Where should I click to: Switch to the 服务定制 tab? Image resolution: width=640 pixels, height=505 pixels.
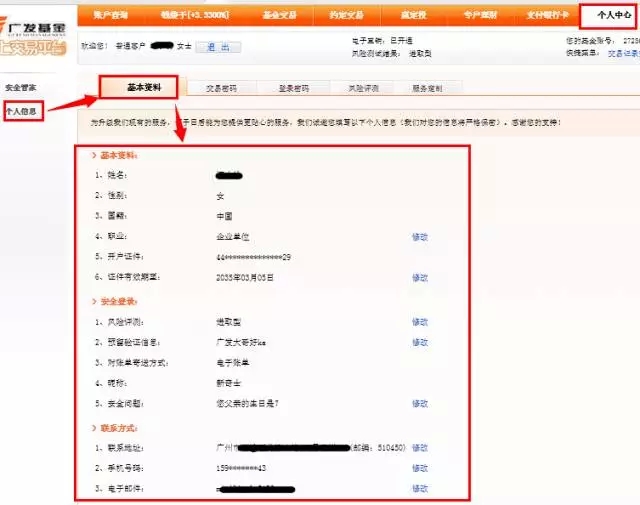pos(427,89)
